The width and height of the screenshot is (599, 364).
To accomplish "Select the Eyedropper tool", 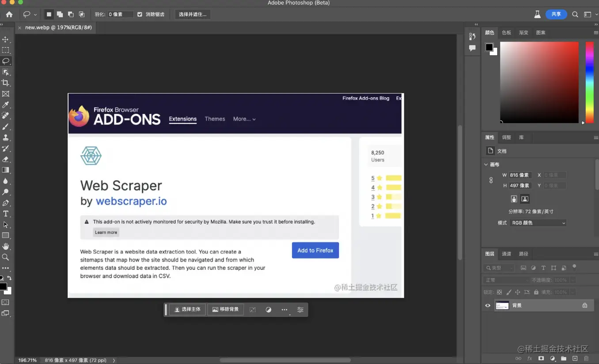I will click(6, 105).
